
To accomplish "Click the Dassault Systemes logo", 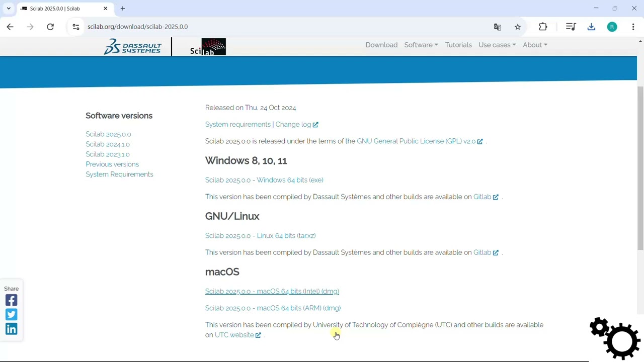I will (x=133, y=47).
